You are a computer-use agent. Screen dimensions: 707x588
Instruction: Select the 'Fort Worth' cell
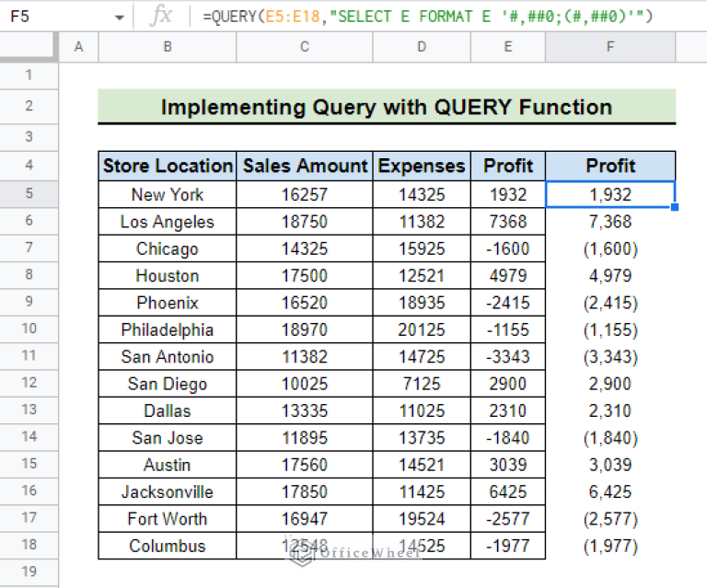pyautogui.click(x=168, y=519)
